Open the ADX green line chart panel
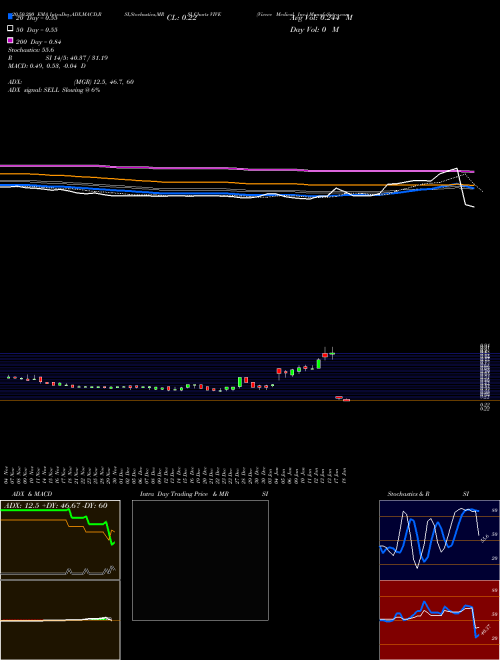 (x=60, y=540)
